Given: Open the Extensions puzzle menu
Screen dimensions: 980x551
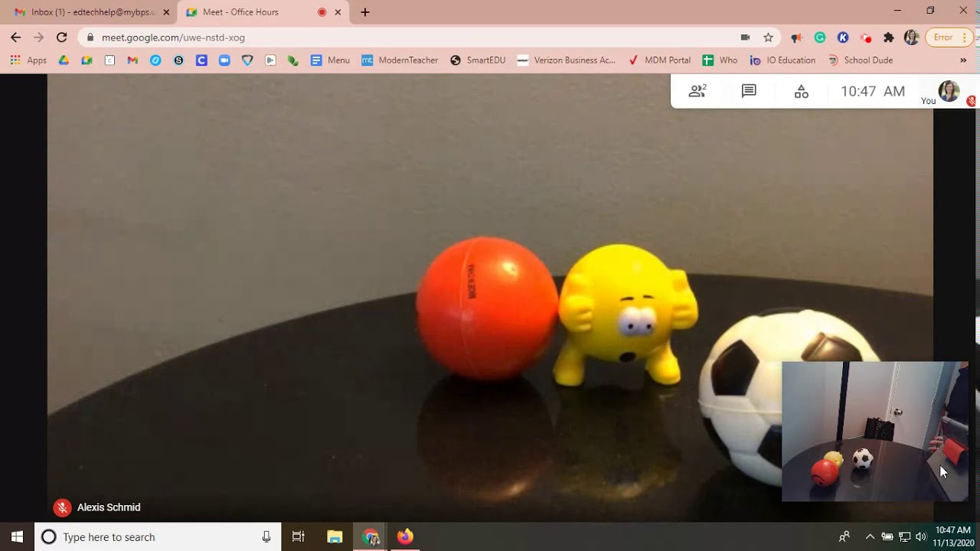Looking at the screenshot, I should [888, 37].
